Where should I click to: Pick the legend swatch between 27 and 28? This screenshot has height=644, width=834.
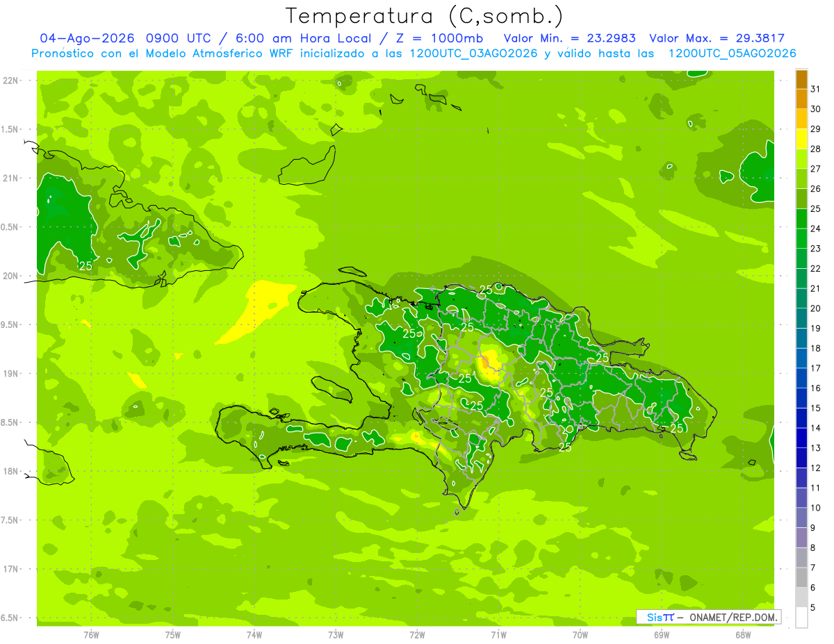click(x=801, y=158)
